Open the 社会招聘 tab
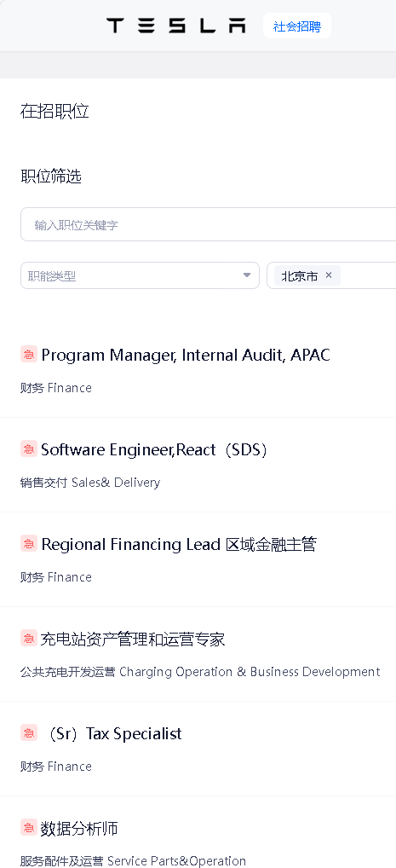396x868 pixels. 297,26
